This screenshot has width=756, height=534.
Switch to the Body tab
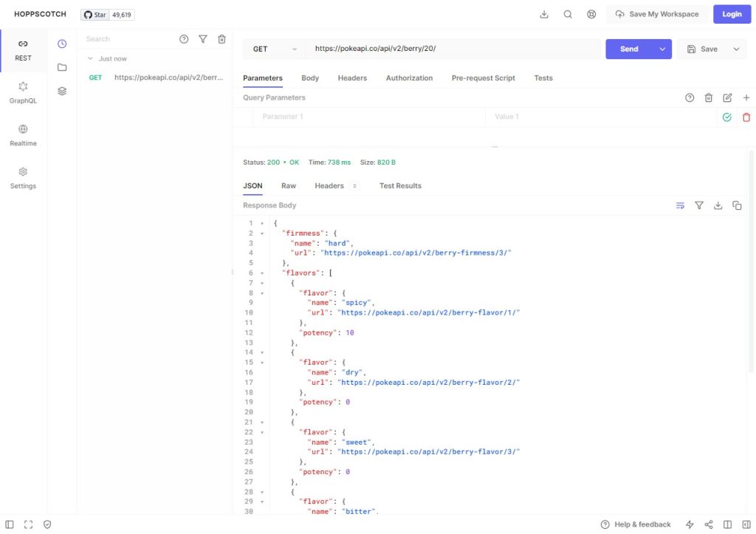[x=310, y=78]
